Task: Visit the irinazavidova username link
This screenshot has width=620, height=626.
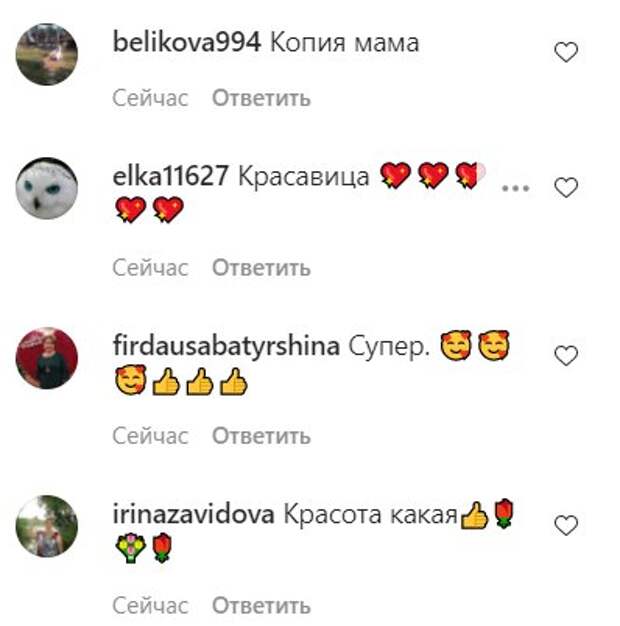Action: coord(194,514)
